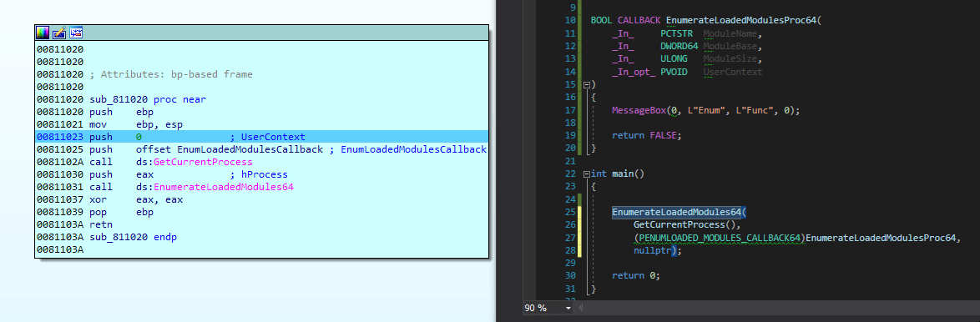The height and width of the screenshot is (322, 980).
Task: Click the ModuleBase parameter on line 12
Action: pos(730,46)
